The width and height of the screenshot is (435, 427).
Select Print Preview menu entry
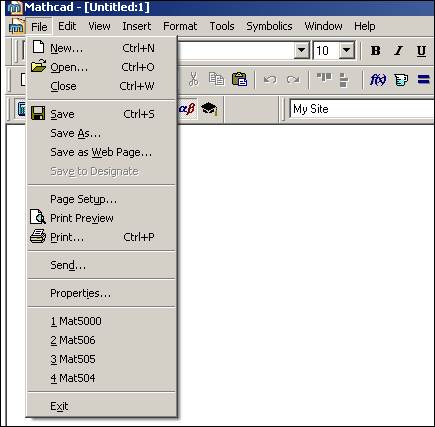pyautogui.click(x=101, y=218)
